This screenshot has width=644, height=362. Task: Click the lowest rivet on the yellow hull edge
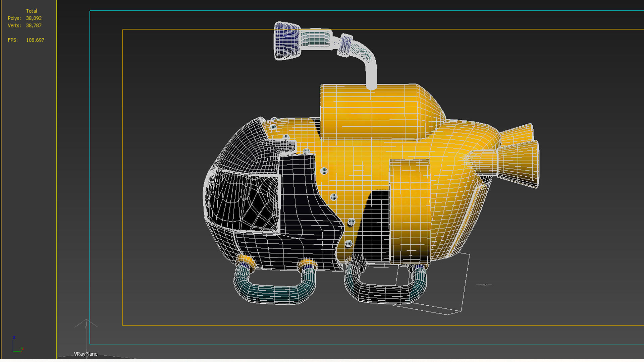click(x=348, y=244)
